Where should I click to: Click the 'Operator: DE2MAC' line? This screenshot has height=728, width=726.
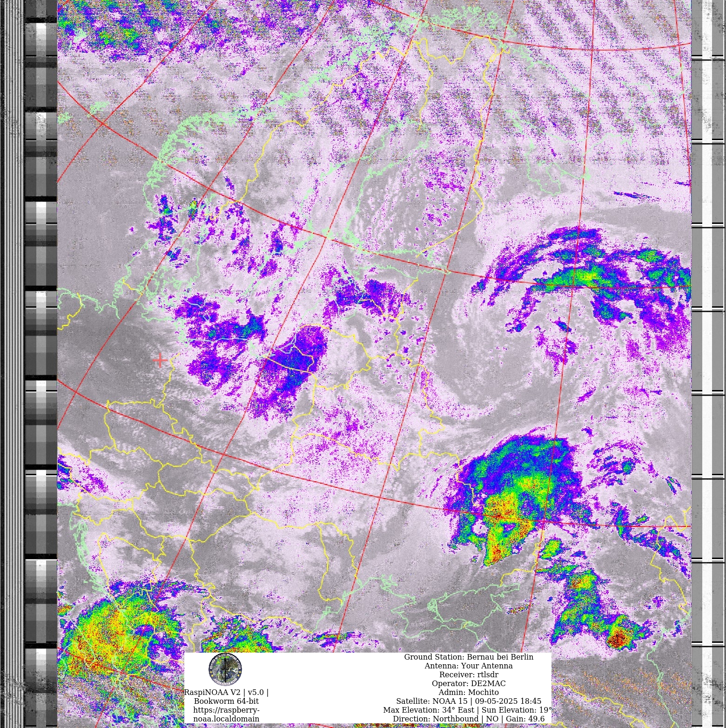(469, 683)
